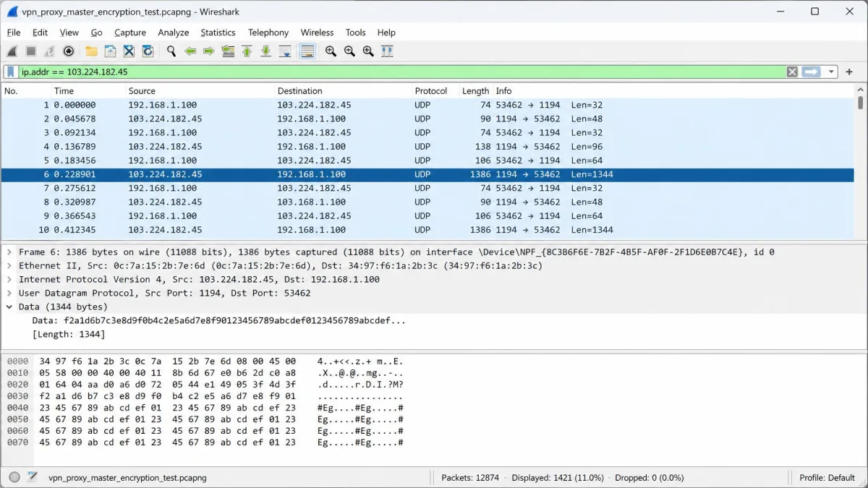The image size is (868, 488).
Task: Open the Capture menu
Action: tap(130, 33)
